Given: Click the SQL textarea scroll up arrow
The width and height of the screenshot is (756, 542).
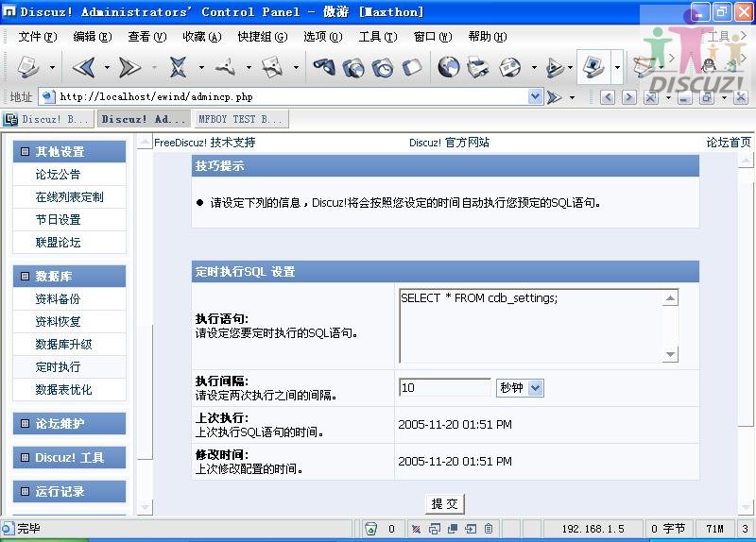Looking at the screenshot, I should pos(670,297).
